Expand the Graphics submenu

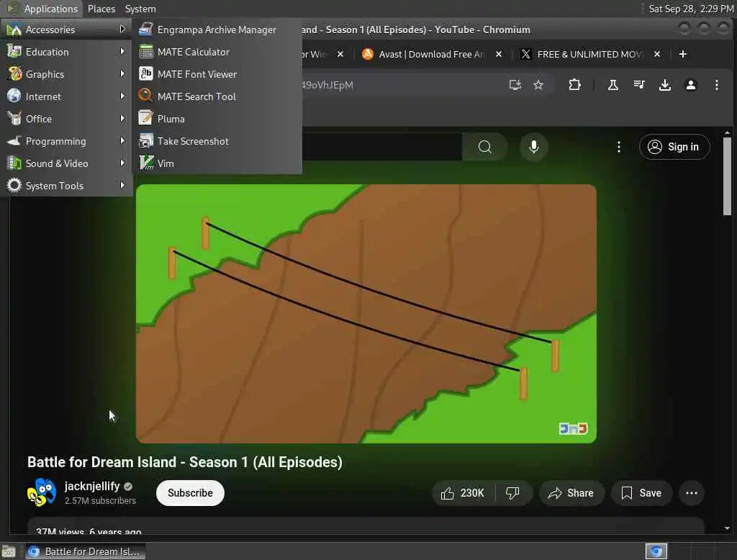click(x=66, y=74)
